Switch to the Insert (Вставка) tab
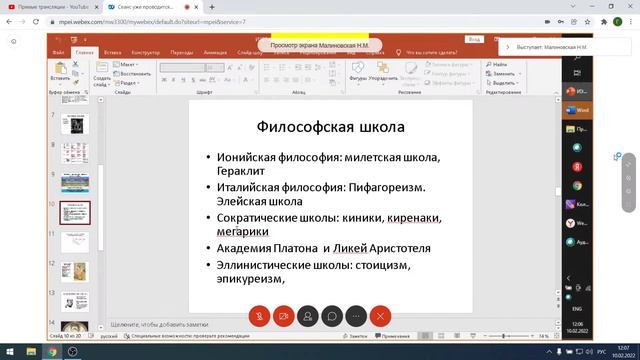640x360 pixels. (x=113, y=53)
